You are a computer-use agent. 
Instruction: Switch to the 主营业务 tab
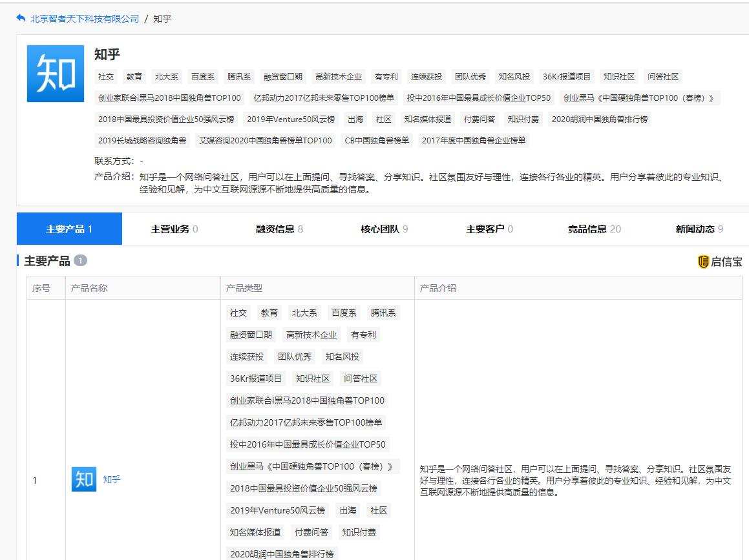pyautogui.click(x=174, y=229)
